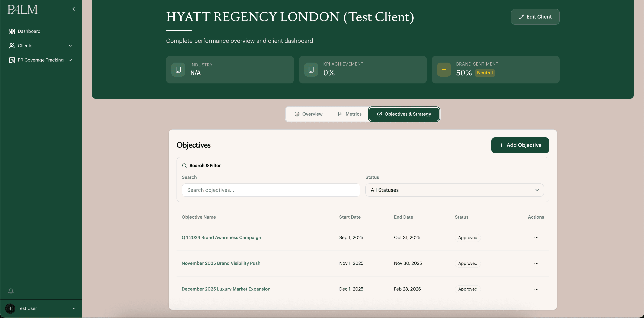The width and height of the screenshot is (644, 318).
Task: Click the Start Date column header
Action: [350, 217]
